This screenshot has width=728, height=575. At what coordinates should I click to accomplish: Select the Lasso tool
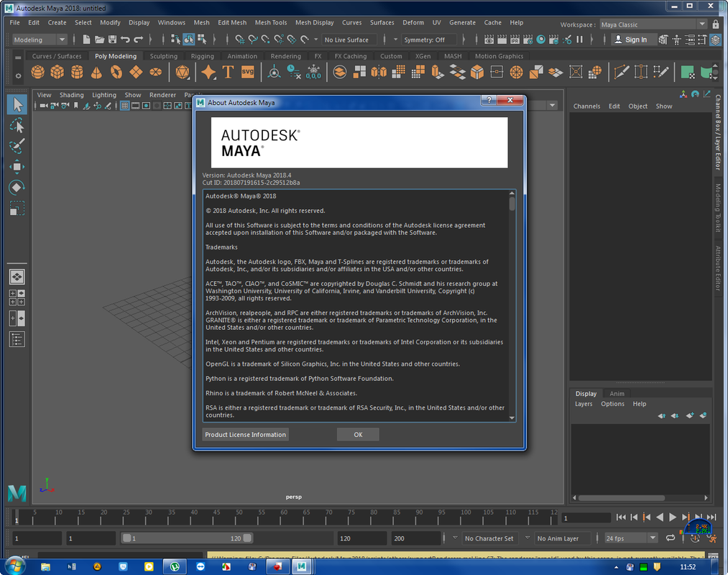pyautogui.click(x=17, y=125)
